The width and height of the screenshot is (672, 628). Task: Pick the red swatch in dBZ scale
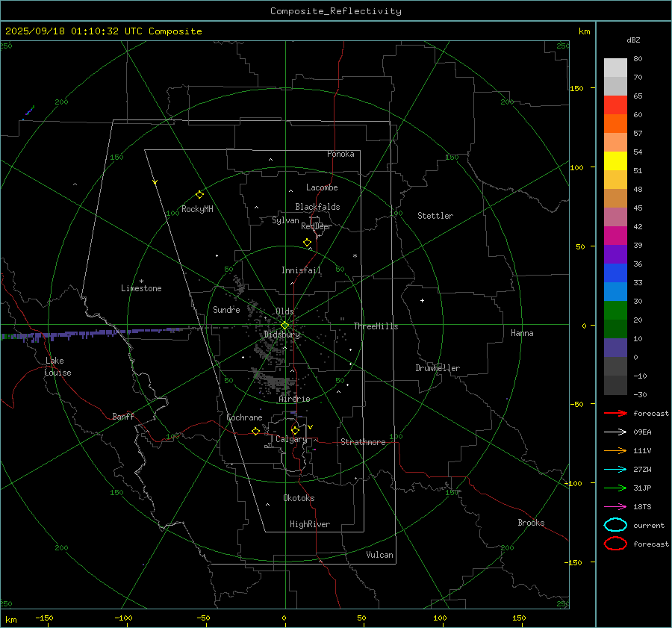click(x=615, y=105)
